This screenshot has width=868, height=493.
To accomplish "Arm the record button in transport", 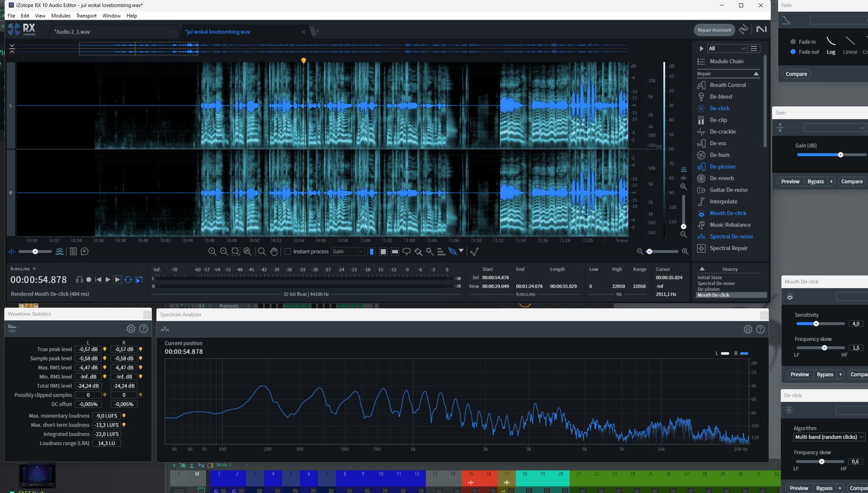I will pos(89,280).
